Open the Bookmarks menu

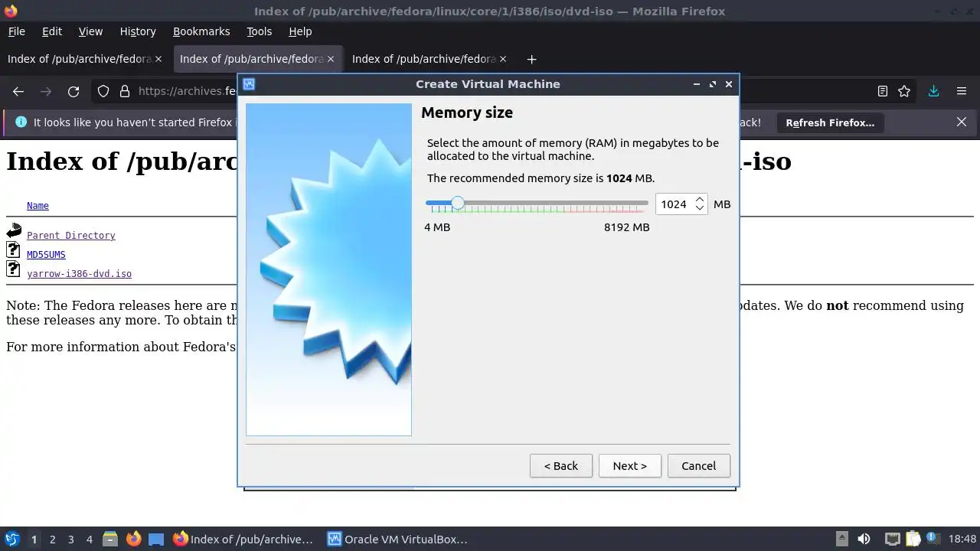point(201,31)
